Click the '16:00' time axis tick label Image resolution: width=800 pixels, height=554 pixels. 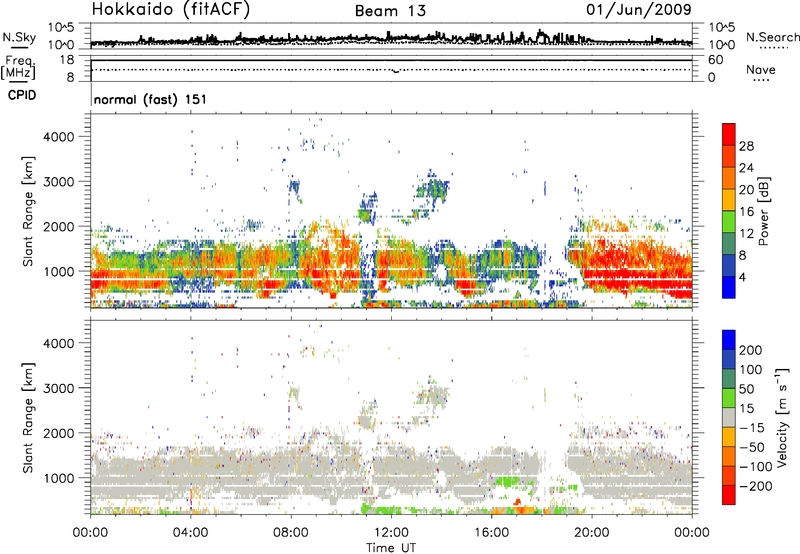pyautogui.click(x=491, y=533)
